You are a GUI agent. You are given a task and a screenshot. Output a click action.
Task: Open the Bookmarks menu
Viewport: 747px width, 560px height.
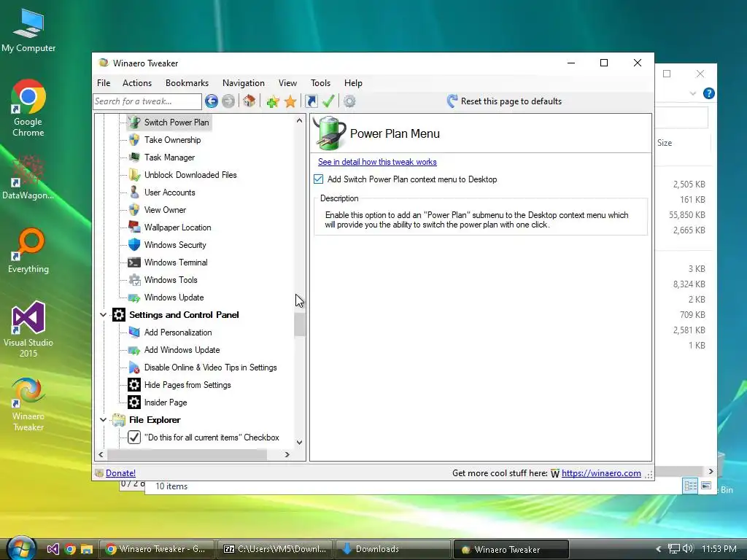[x=187, y=83]
